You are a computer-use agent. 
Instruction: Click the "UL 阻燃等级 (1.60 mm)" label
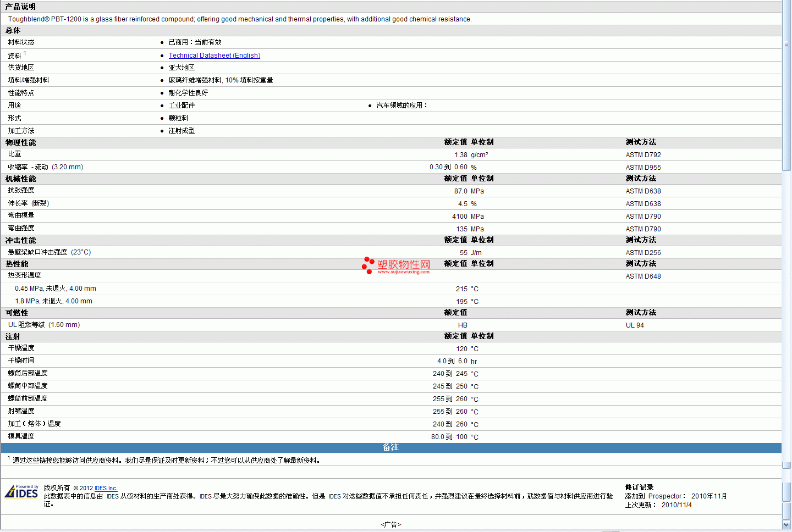pyautogui.click(x=44, y=325)
